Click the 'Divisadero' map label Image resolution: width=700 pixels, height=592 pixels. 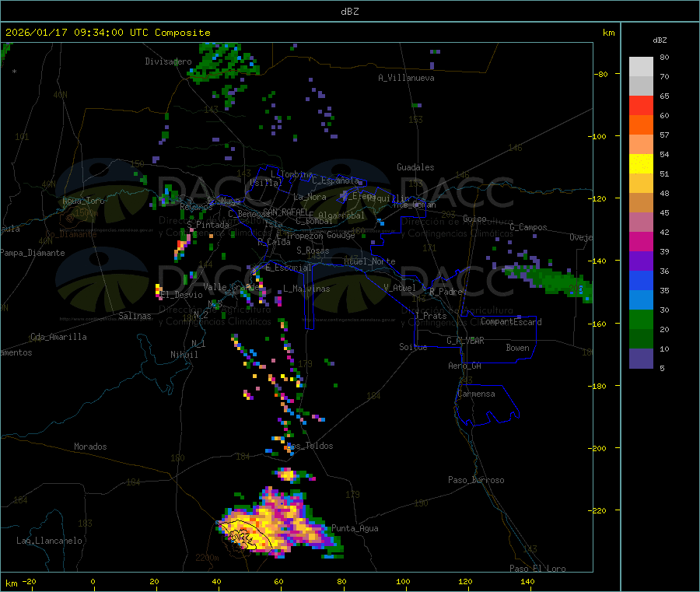168,61
